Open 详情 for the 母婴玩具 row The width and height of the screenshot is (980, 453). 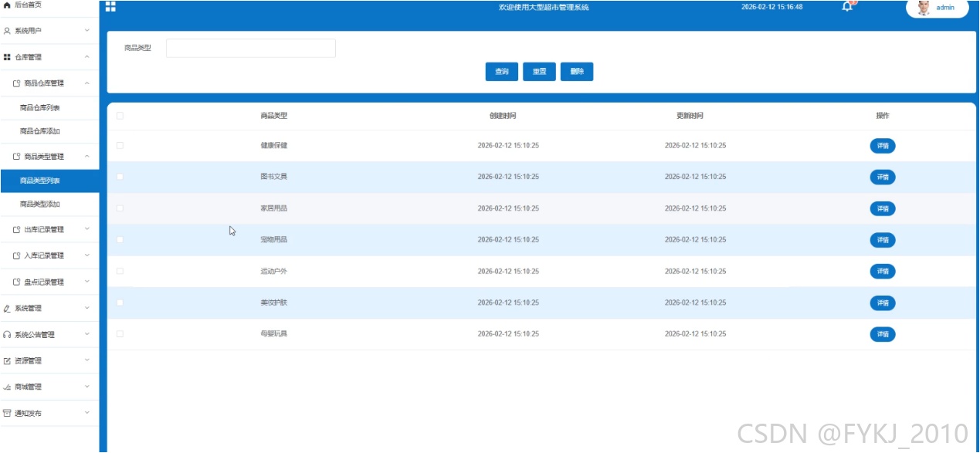883,334
